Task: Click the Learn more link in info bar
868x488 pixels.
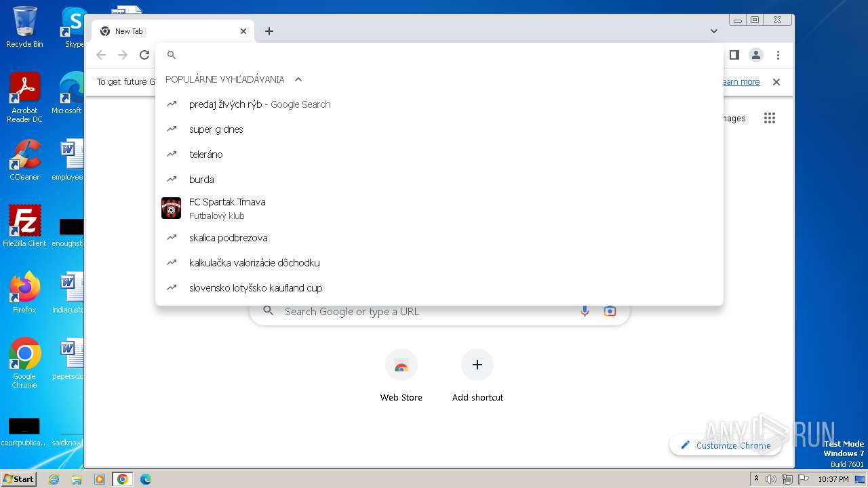Action: pos(740,82)
